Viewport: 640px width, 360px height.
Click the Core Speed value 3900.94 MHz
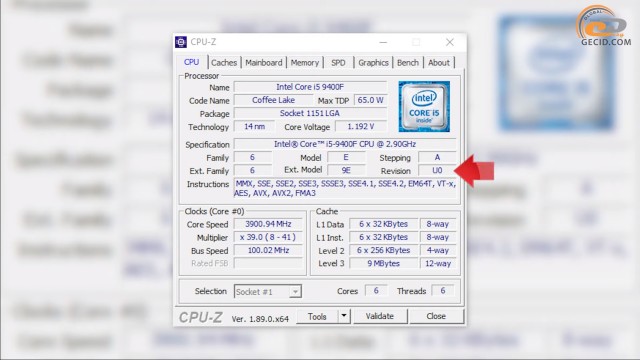pyautogui.click(x=268, y=224)
